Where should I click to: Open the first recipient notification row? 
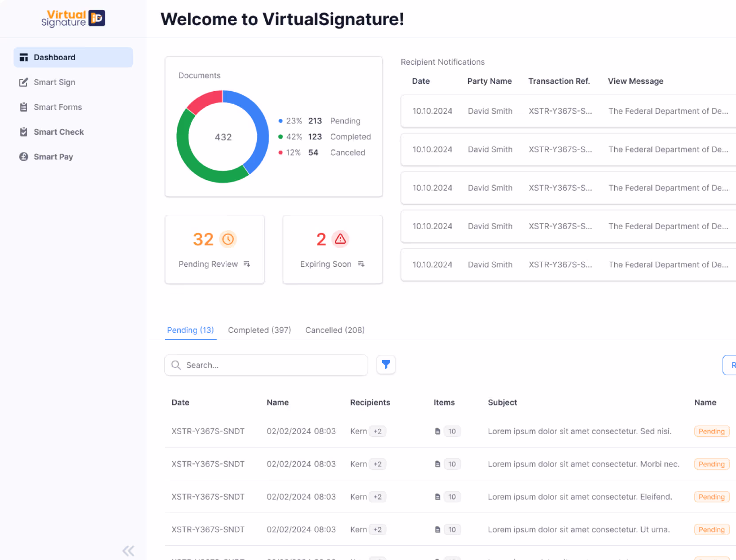pyautogui.click(x=569, y=111)
